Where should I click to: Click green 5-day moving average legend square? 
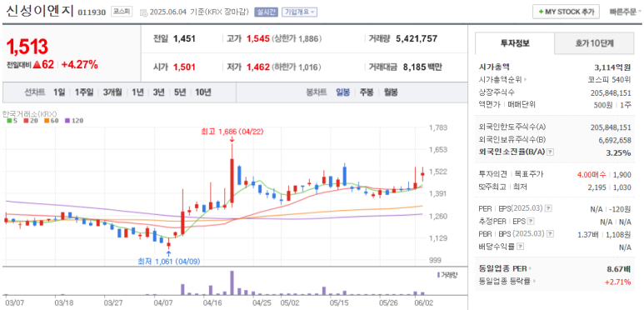pyautogui.click(x=8, y=121)
